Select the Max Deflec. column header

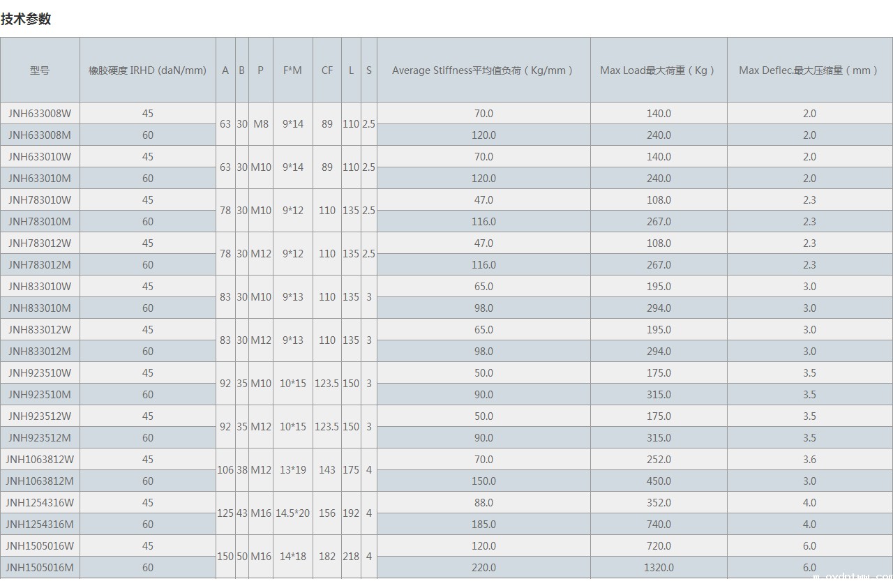click(809, 70)
